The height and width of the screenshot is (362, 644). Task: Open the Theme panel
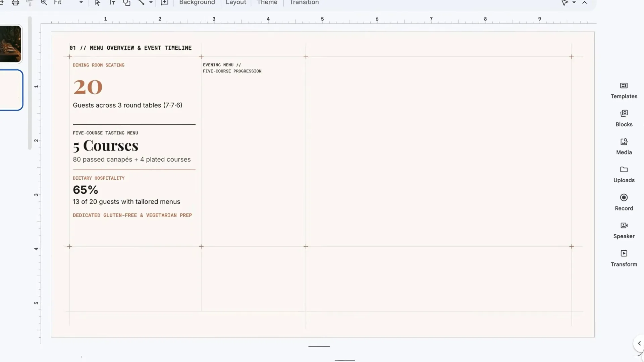pyautogui.click(x=267, y=2)
